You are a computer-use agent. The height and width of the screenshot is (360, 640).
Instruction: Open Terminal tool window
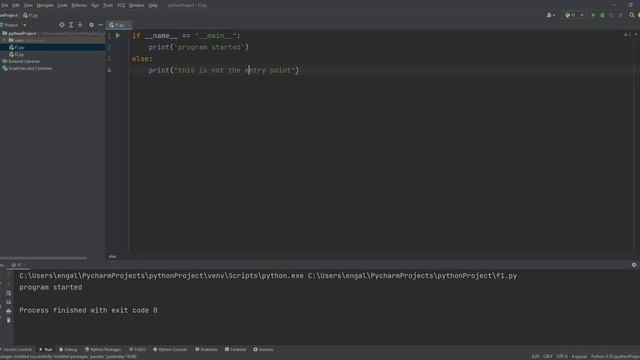tap(235, 349)
